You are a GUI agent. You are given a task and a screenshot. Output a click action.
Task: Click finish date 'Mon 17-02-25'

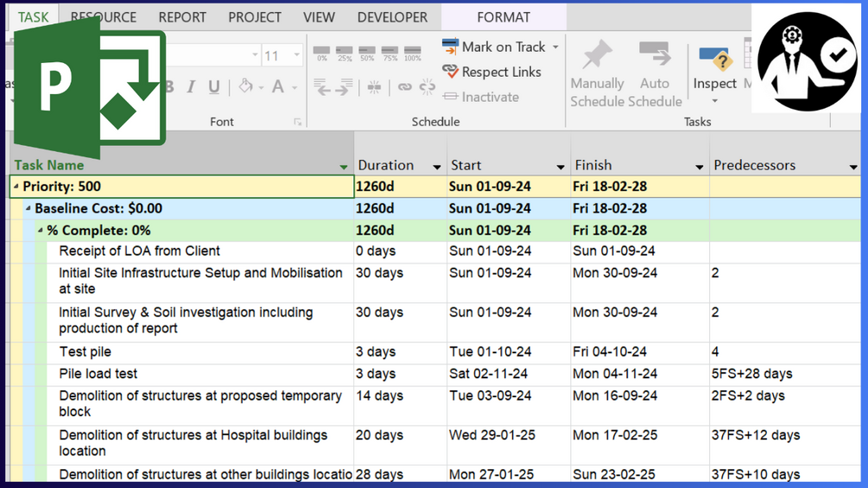(x=615, y=435)
